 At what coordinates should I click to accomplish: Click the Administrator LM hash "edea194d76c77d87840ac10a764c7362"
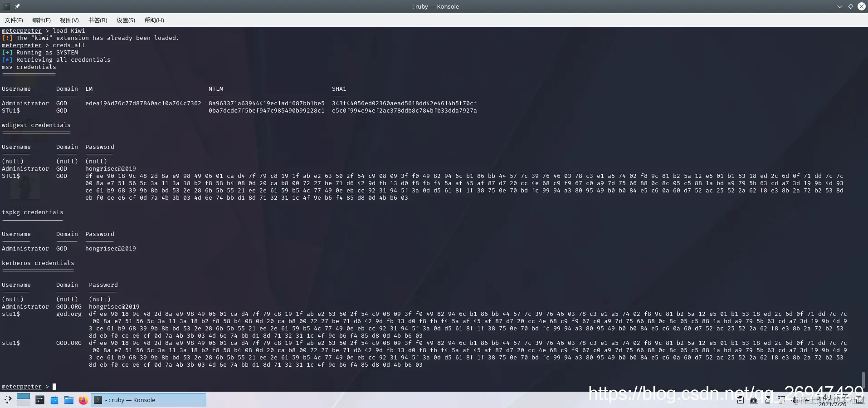point(143,103)
